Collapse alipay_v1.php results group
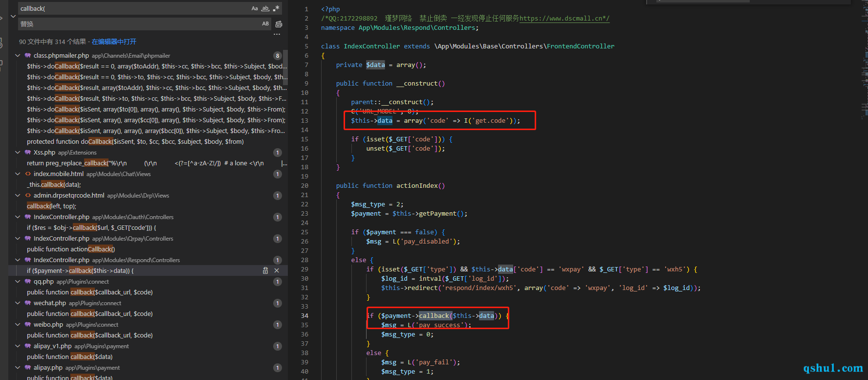 tap(18, 346)
